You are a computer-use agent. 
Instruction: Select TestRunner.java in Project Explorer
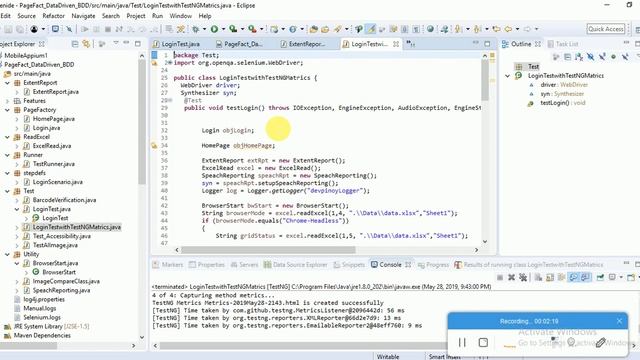pyautogui.click(x=53, y=164)
